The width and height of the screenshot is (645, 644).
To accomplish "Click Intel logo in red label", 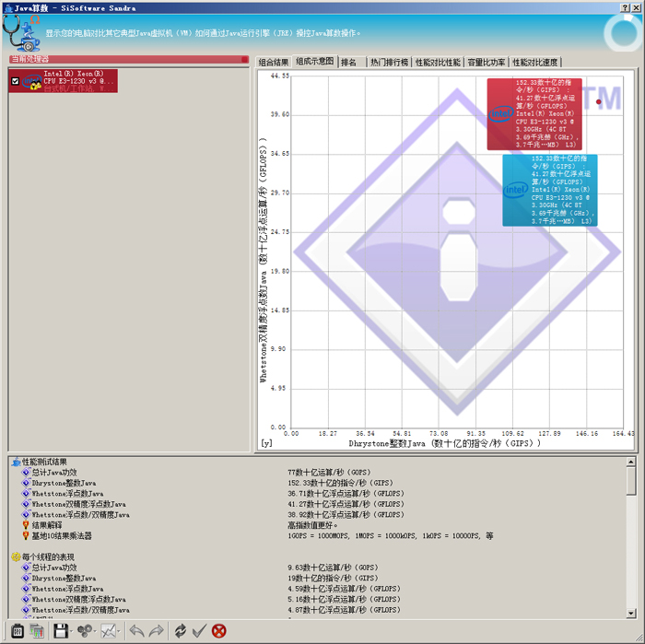I will pyautogui.click(x=501, y=114).
